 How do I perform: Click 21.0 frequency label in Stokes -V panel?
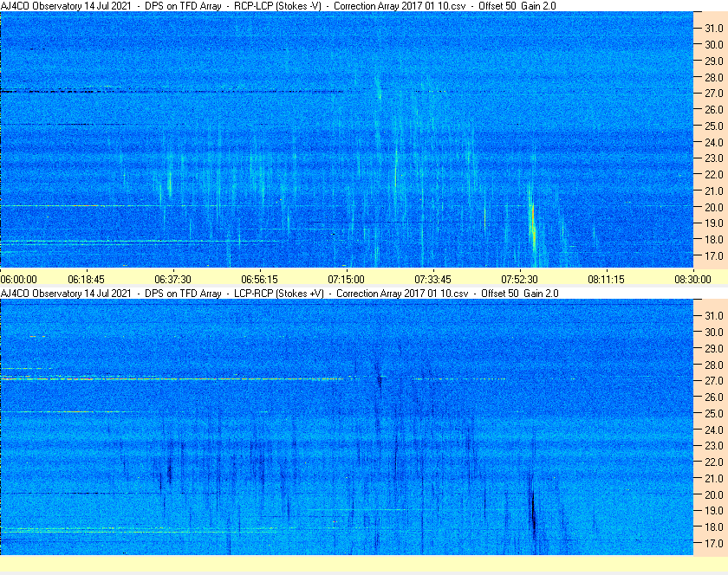click(714, 191)
